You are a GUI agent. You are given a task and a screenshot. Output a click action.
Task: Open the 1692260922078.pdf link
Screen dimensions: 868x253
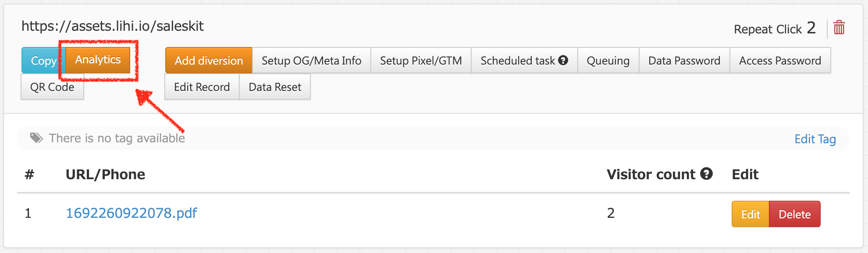point(132,213)
